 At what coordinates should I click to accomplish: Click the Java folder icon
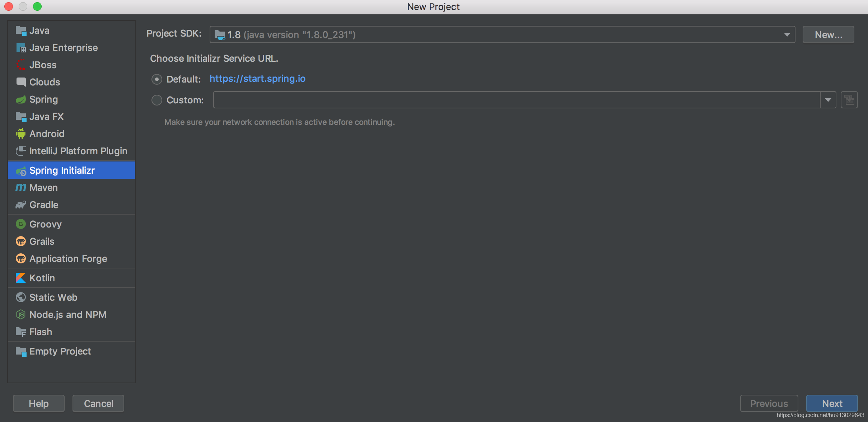click(x=21, y=31)
